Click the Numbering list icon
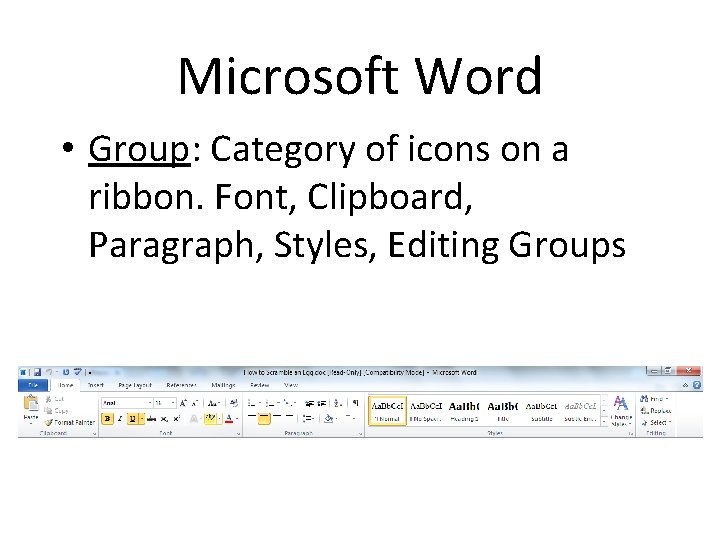 tap(270, 403)
